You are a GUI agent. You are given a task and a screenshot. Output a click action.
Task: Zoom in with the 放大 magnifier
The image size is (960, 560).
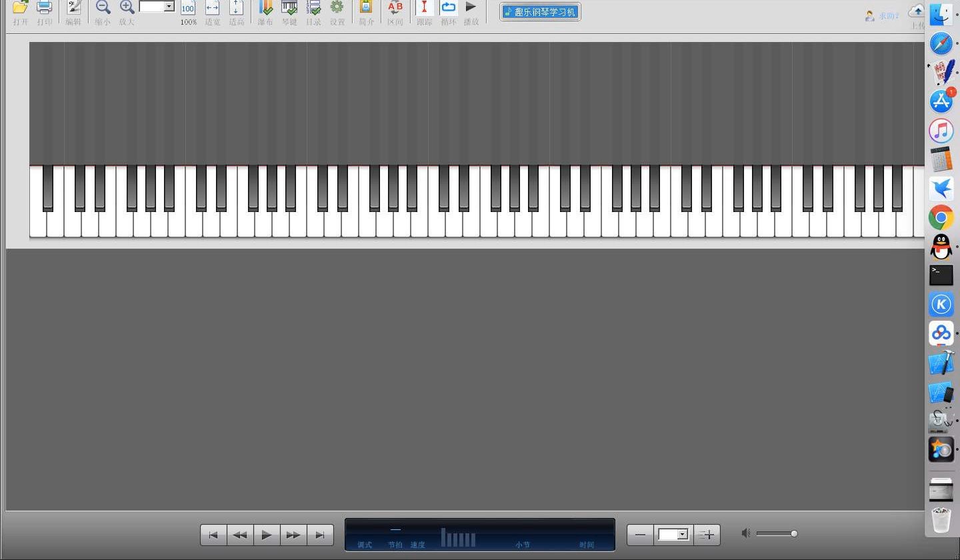[127, 12]
